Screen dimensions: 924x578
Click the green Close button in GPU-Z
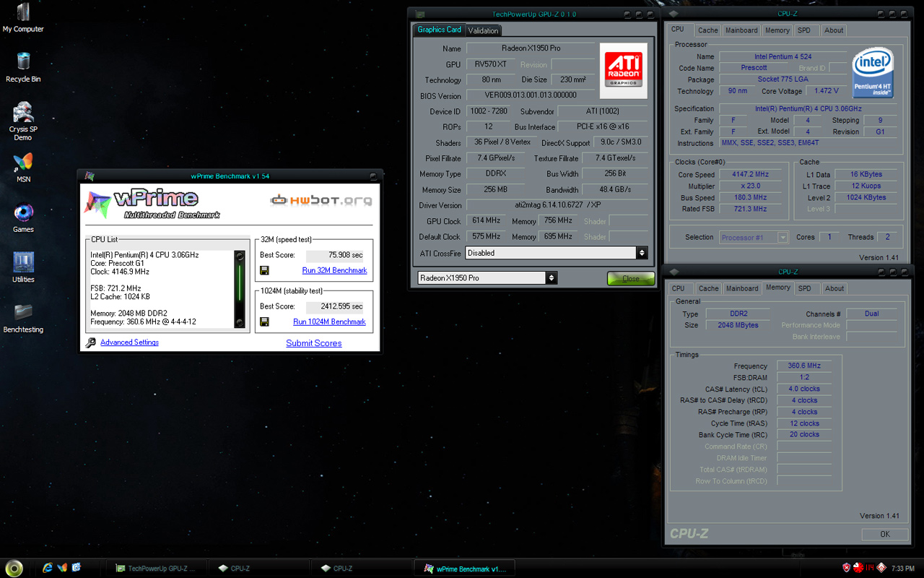[630, 278]
